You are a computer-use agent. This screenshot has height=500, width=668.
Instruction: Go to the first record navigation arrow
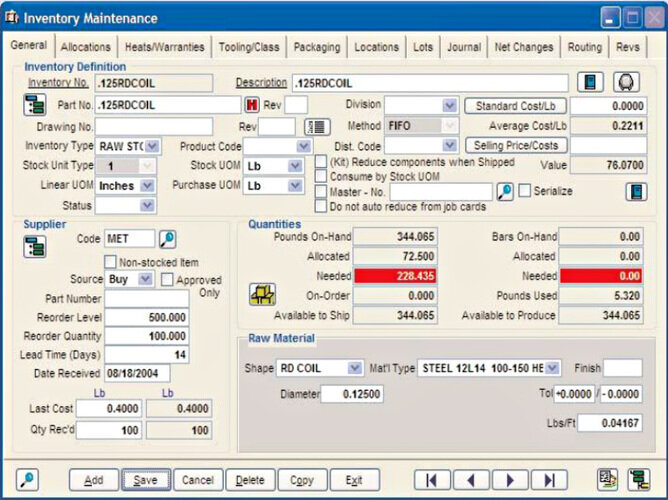pos(431,480)
